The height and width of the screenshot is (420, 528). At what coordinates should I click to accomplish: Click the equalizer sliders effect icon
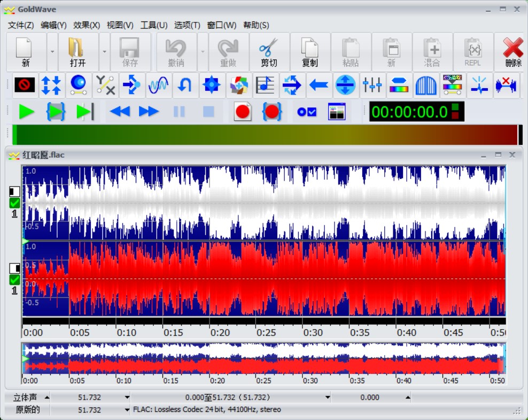tap(372, 85)
